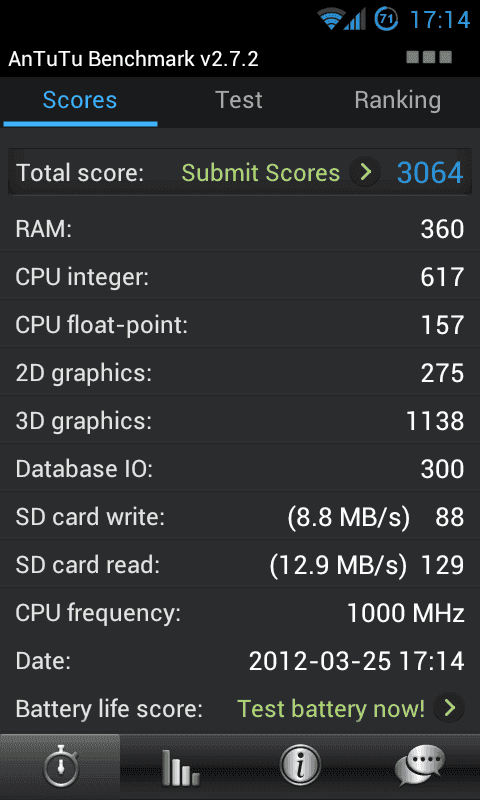Open the three-square overflow menu

click(x=430, y=57)
